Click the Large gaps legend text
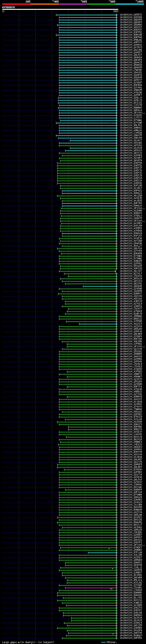 [x=28, y=642]
